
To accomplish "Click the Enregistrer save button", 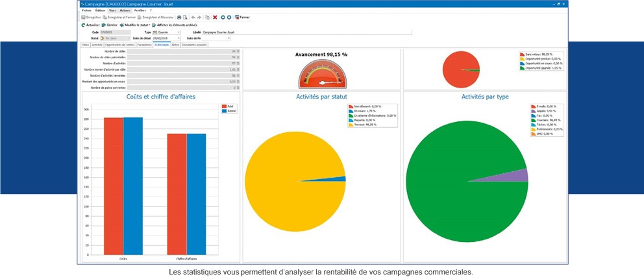I will click(92, 18).
